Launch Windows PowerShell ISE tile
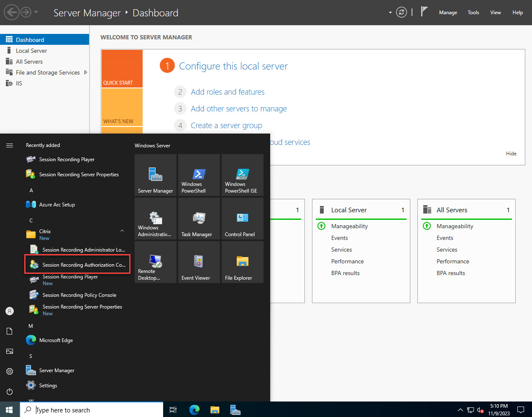The image size is (532, 417). [242, 175]
